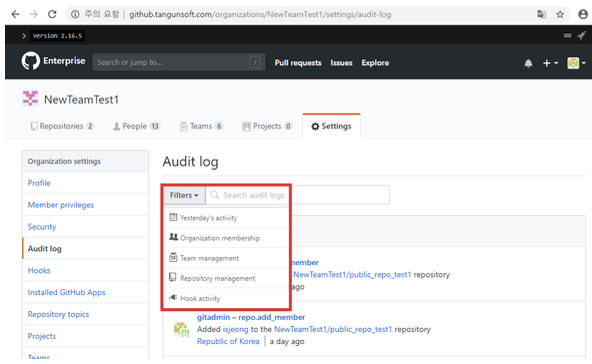Click the site information warning icon
The image size is (592, 364).
pyautogui.click(x=75, y=14)
